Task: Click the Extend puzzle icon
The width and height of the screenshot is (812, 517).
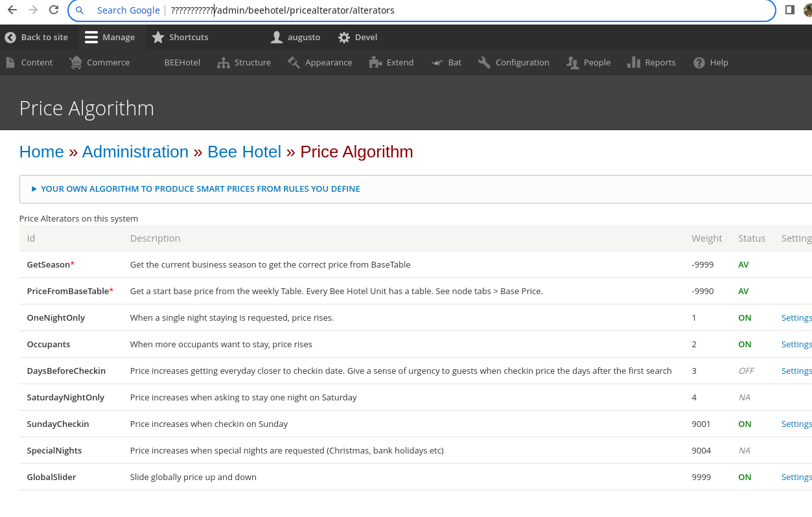Action: coord(375,62)
